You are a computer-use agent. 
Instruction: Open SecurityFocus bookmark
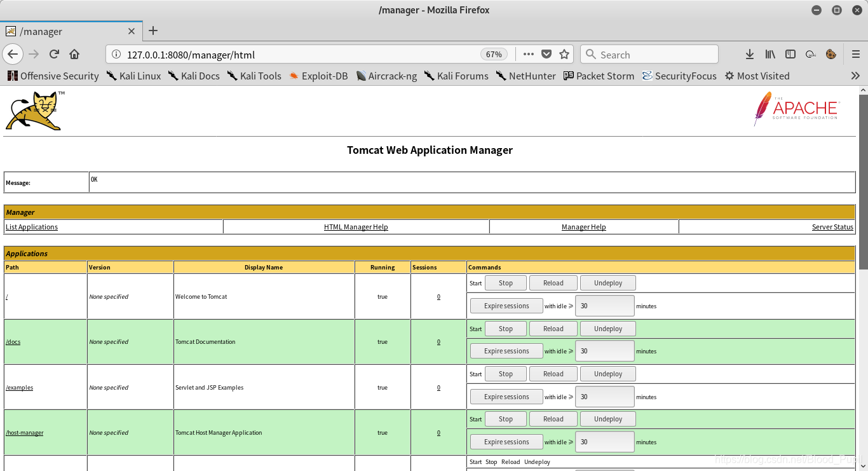(x=679, y=76)
